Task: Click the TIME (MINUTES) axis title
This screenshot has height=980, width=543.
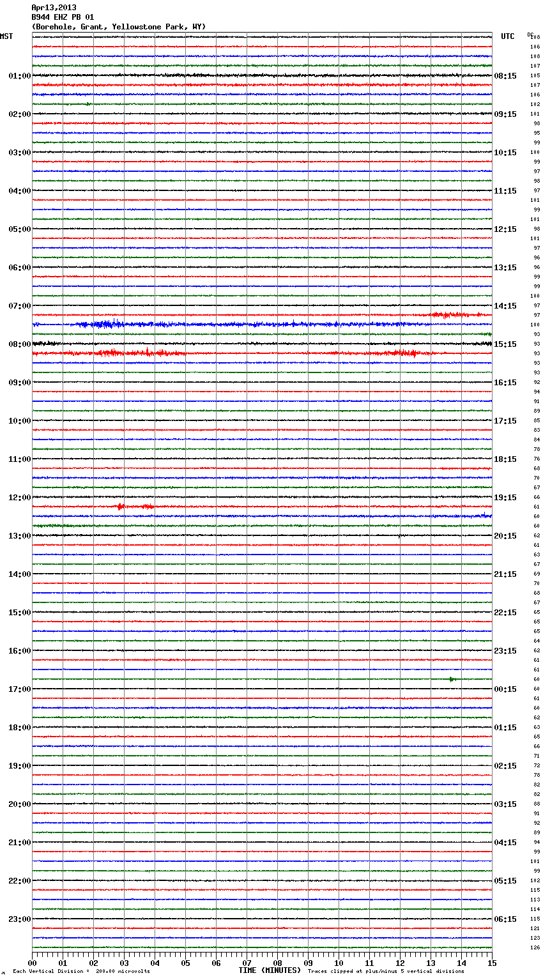Action: tap(270, 970)
